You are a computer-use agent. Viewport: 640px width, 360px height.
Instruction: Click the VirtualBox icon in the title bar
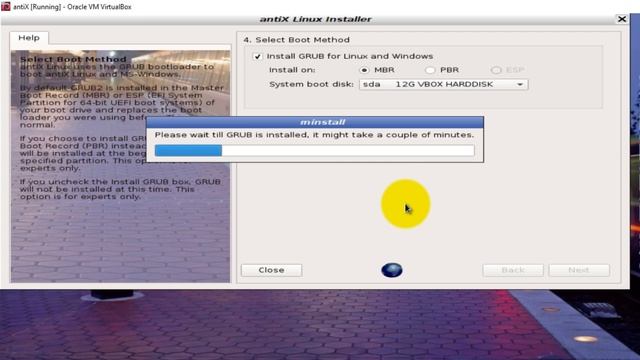pos(5,6)
